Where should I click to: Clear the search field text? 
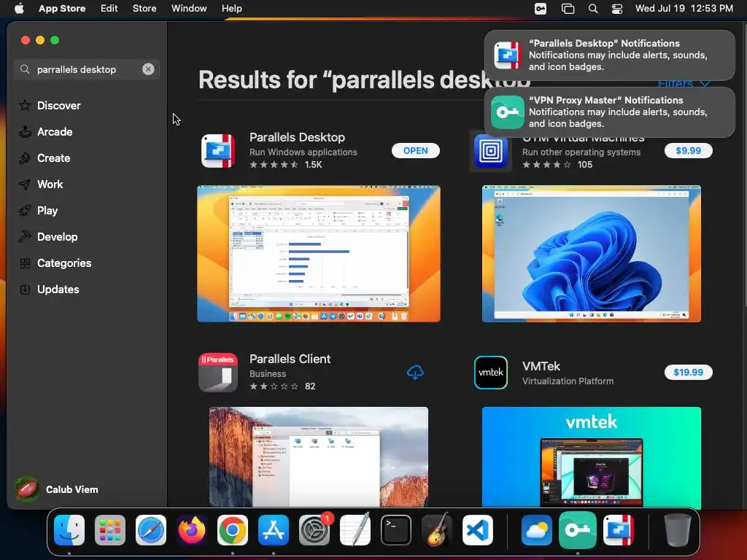[148, 69]
